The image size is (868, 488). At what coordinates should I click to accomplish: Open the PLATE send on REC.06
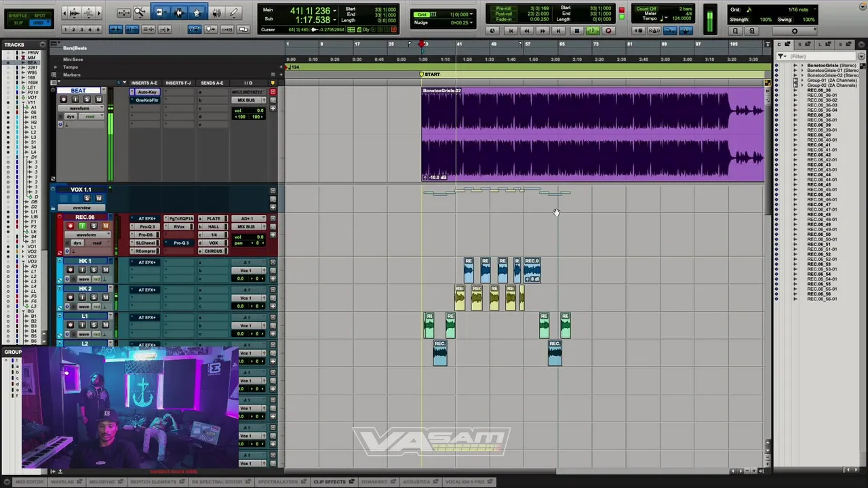click(214, 219)
